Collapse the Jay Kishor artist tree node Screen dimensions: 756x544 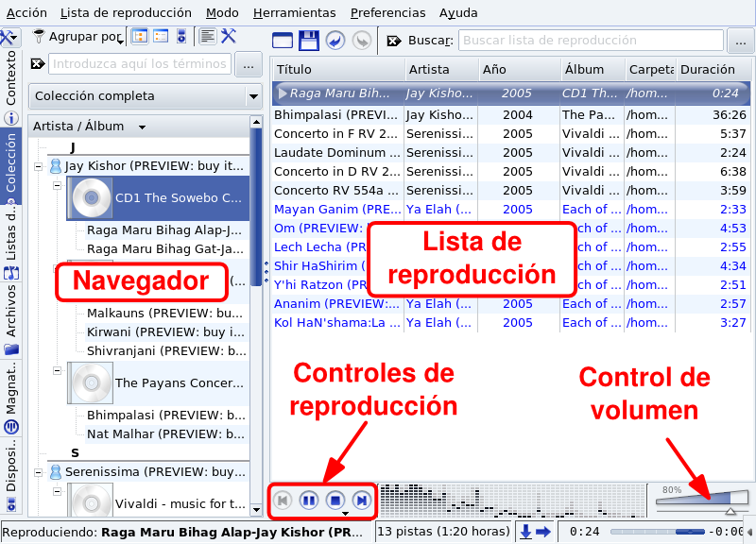pyautogui.click(x=38, y=165)
